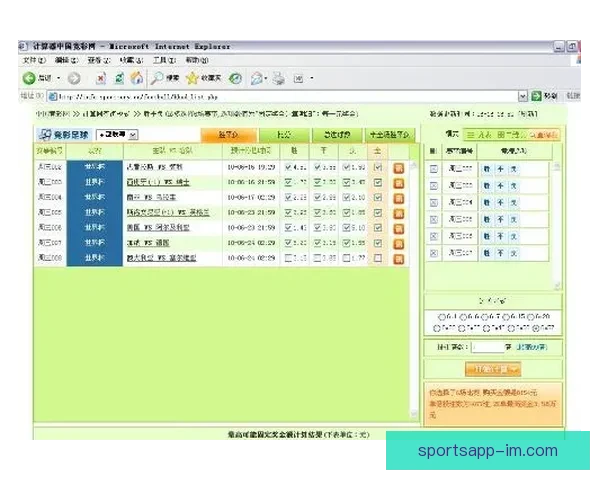The height and width of the screenshot is (480, 600).
Task: Uncheck 负 odds checkbox for 周三004
Action: (x=346, y=198)
